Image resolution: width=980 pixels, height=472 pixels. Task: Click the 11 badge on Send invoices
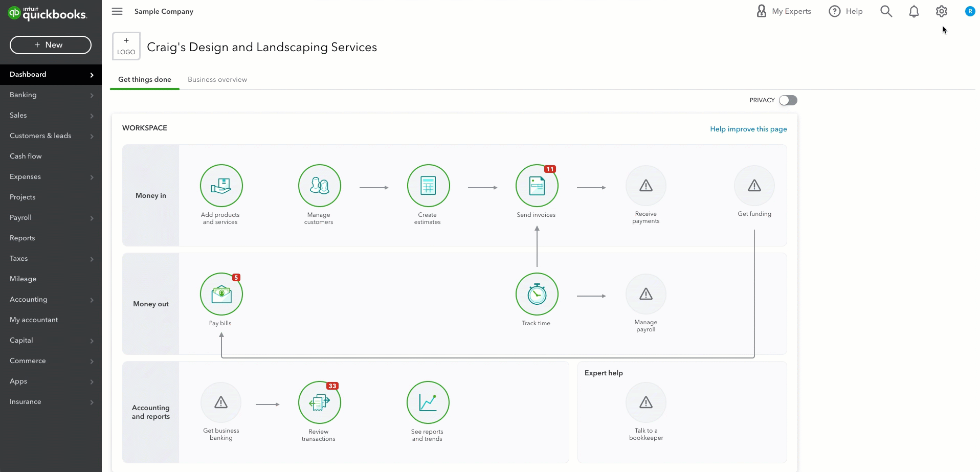[550, 169]
